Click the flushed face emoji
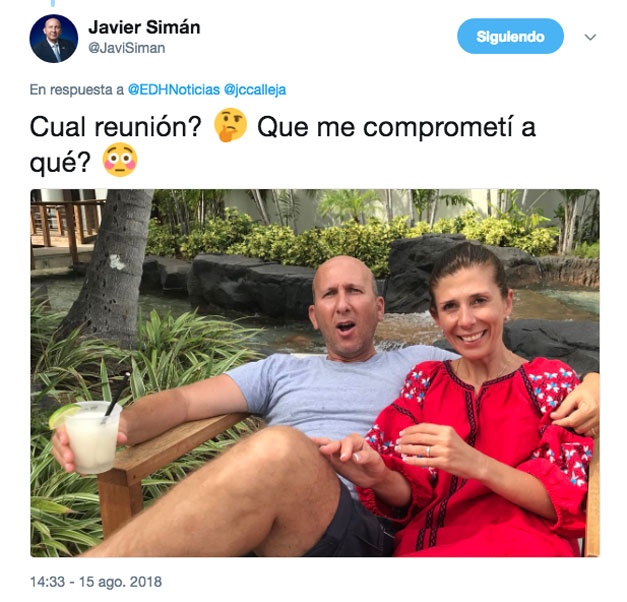 [x=120, y=160]
